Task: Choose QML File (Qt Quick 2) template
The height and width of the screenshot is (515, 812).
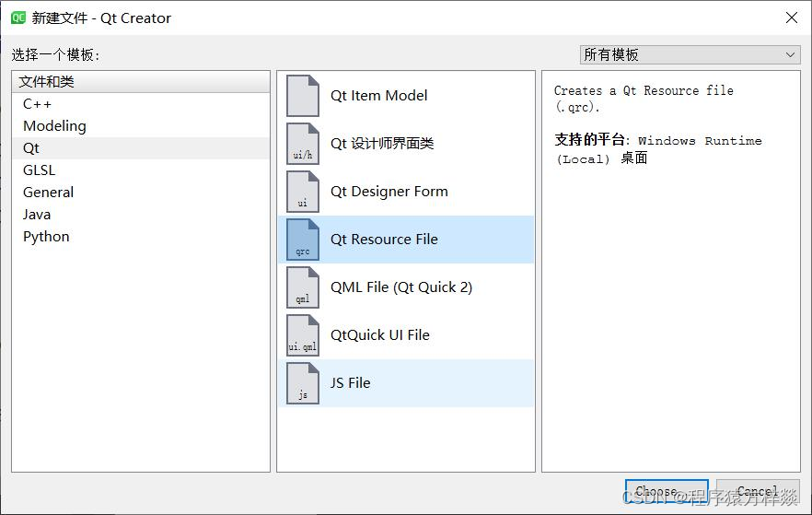Action: coord(406,287)
